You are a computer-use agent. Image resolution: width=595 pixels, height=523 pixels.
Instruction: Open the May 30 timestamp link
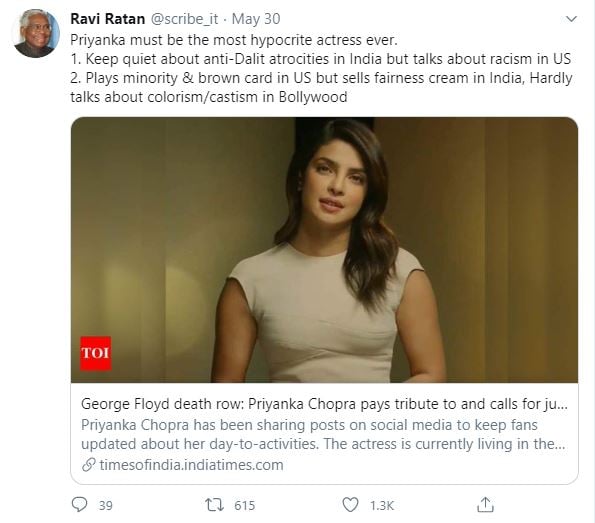pos(256,19)
